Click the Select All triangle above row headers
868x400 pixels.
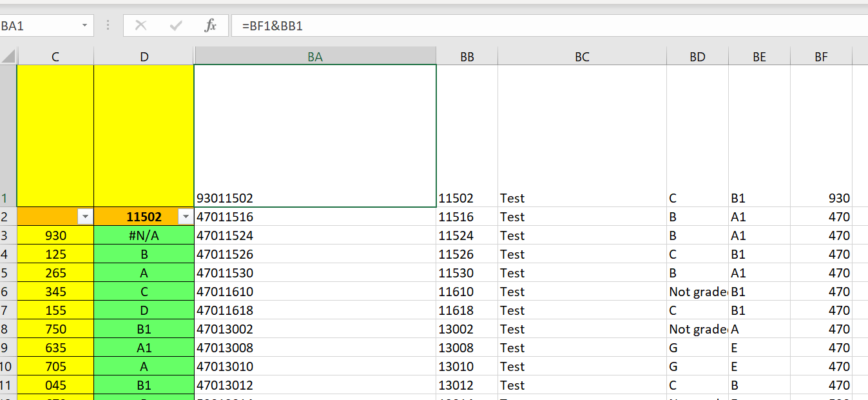click(x=8, y=56)
